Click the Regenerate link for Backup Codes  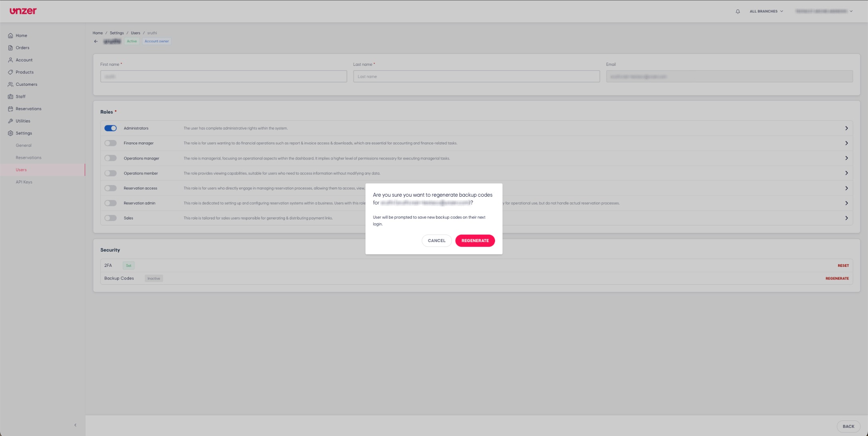point(837,278)
